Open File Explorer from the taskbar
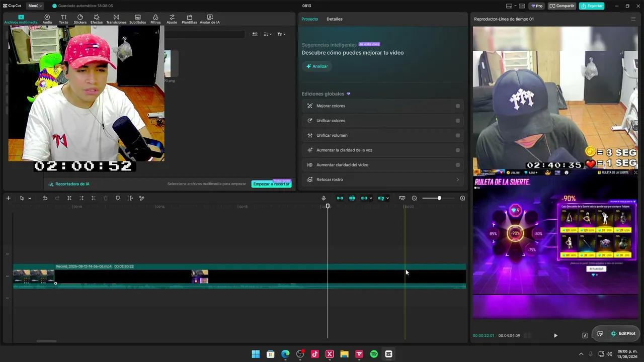Viewport: 644px width, 362px height. pyautogui.click(x=344, y=354)
